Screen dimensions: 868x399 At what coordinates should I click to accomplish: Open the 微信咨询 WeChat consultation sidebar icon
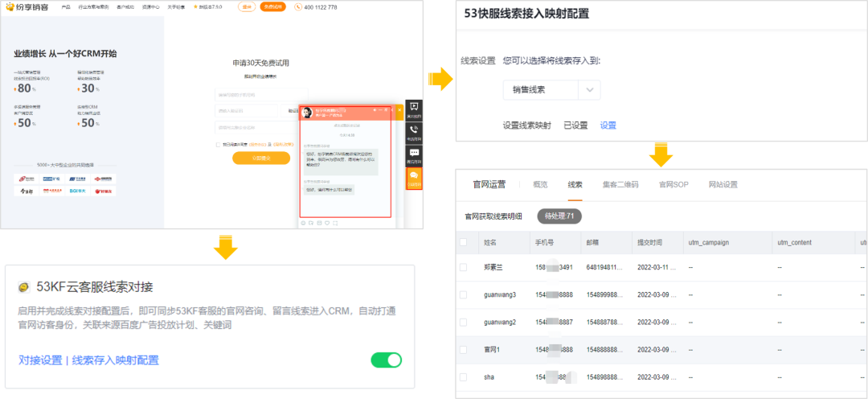click(414, 156)
